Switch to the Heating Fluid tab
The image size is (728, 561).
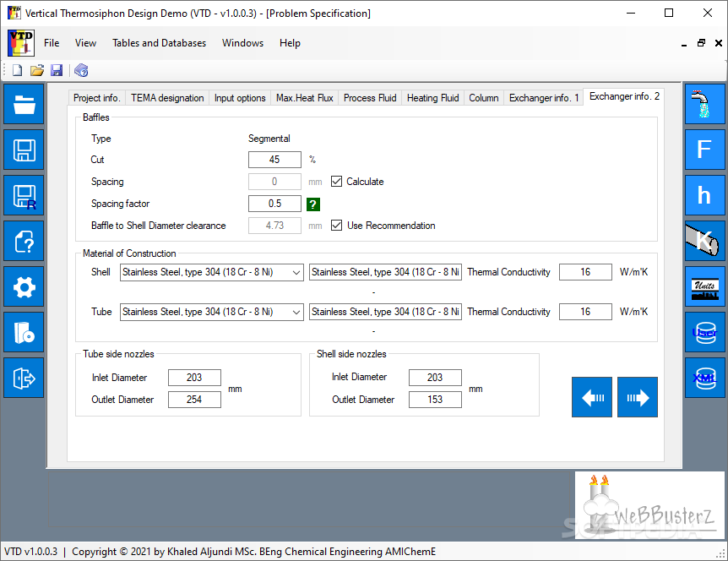tap(432, 98)
